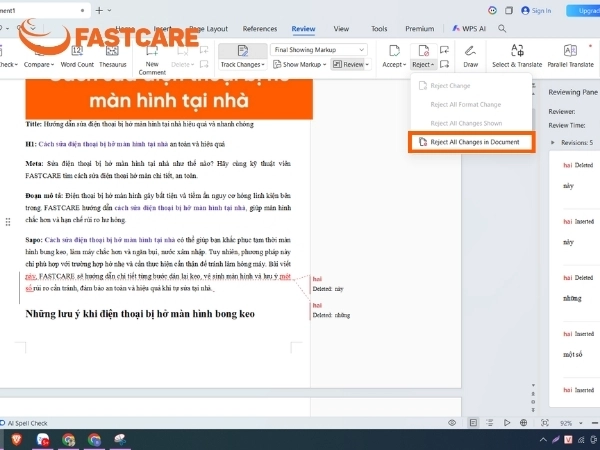This screenshot has width=600, height=450.
Task: Click heading 'Những lưu ý khi điện thoại'
Action: (140, 314)
